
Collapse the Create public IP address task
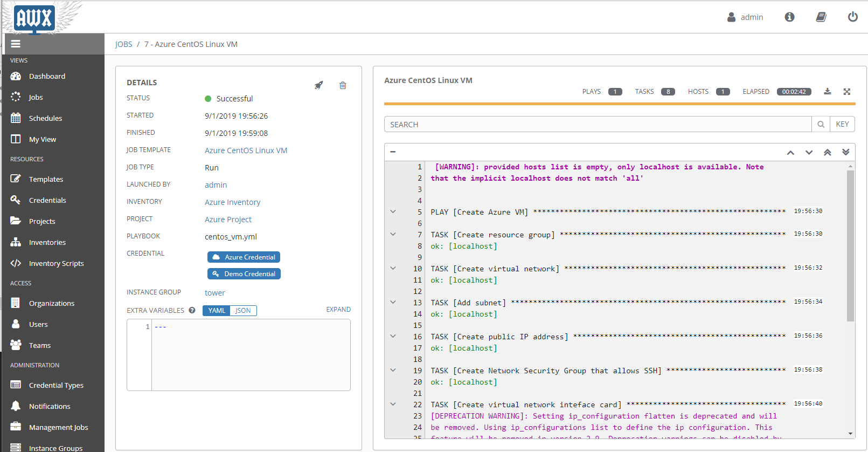(393, 336)
